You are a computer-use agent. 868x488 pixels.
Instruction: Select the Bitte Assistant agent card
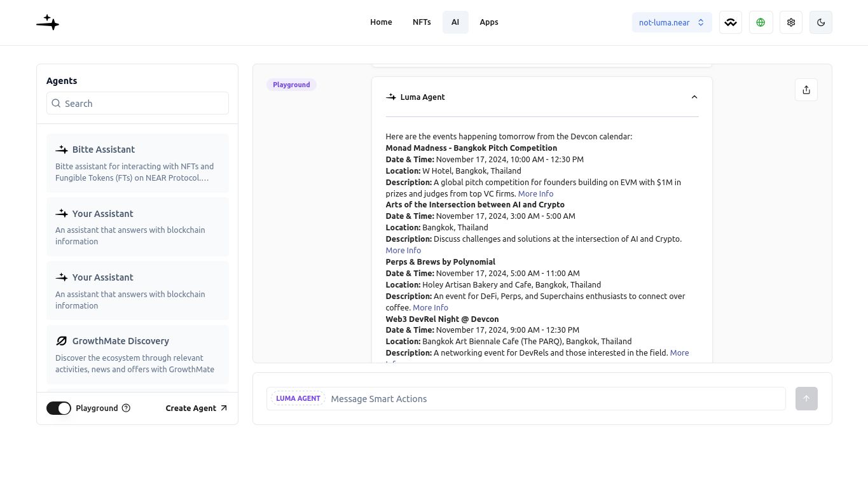coord(137,163)
